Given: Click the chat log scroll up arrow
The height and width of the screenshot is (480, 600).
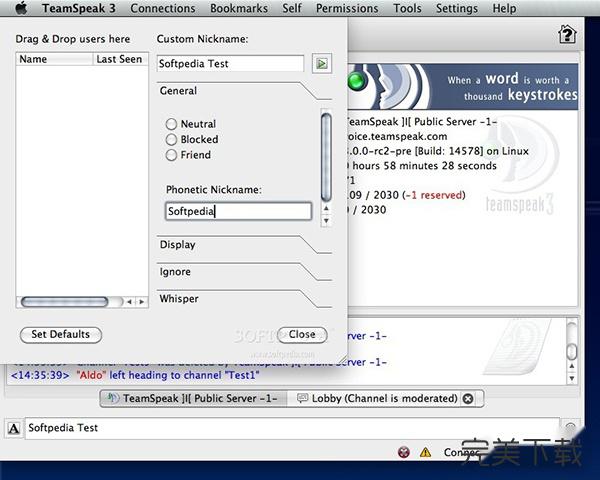Looking at the screenshot, I should pos(572,366).
